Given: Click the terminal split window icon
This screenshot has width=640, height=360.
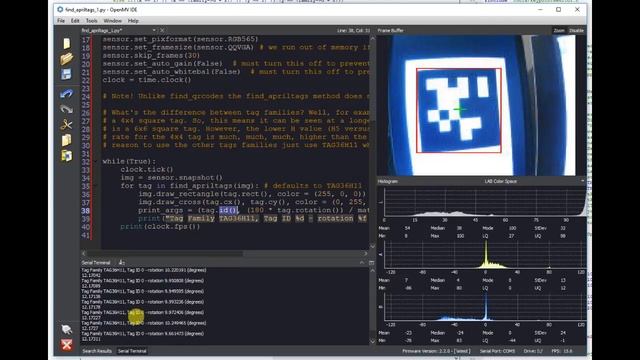Looking at the screenshot, I should [371, 262].
